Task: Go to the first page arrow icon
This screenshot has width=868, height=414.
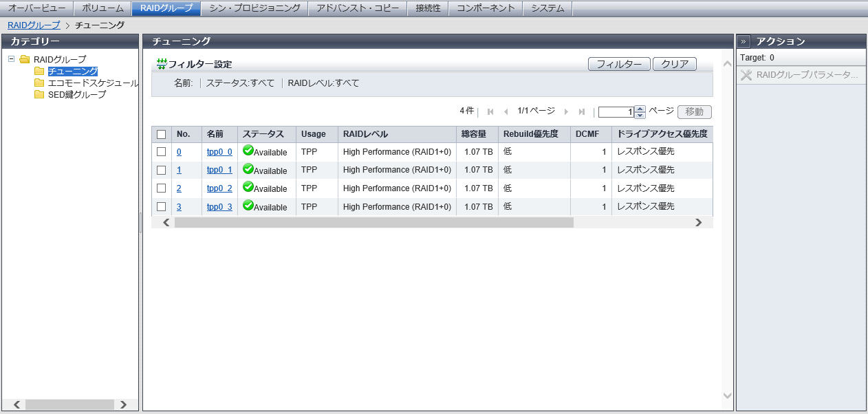Action: click(490, 112)
